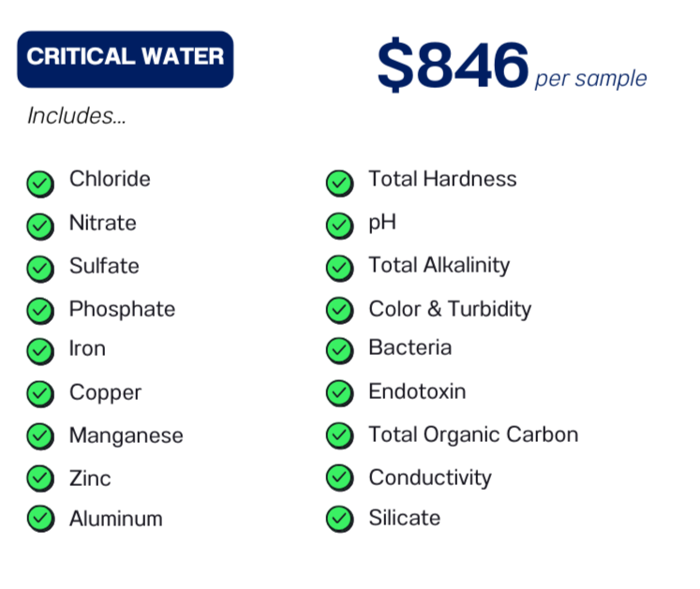Select the checkmark next to Silicate
Image resolution: width=700 pixels, height=589 pixels.
pyautogui.click(x=340, y=519)
